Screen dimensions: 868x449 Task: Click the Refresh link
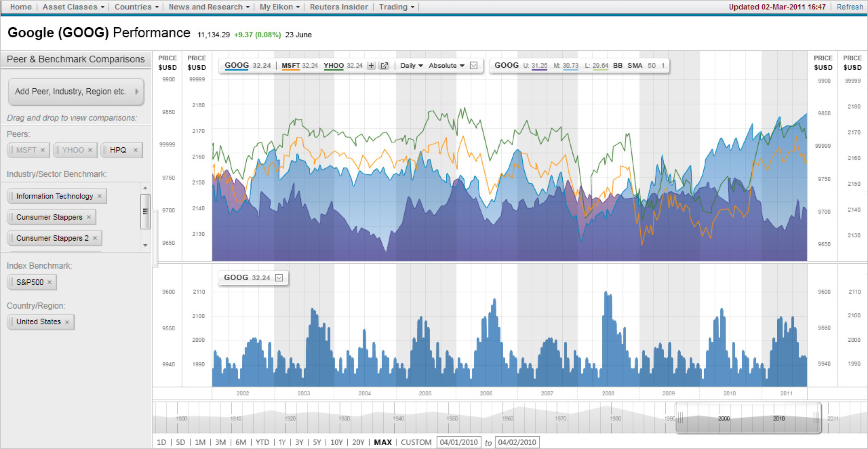tap(849, 7)
